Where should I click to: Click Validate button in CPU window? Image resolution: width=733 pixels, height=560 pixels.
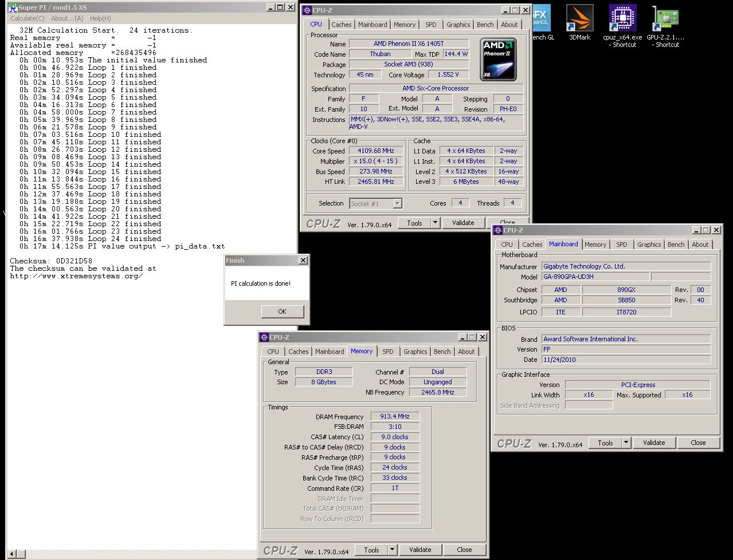(x=463, y=223)
